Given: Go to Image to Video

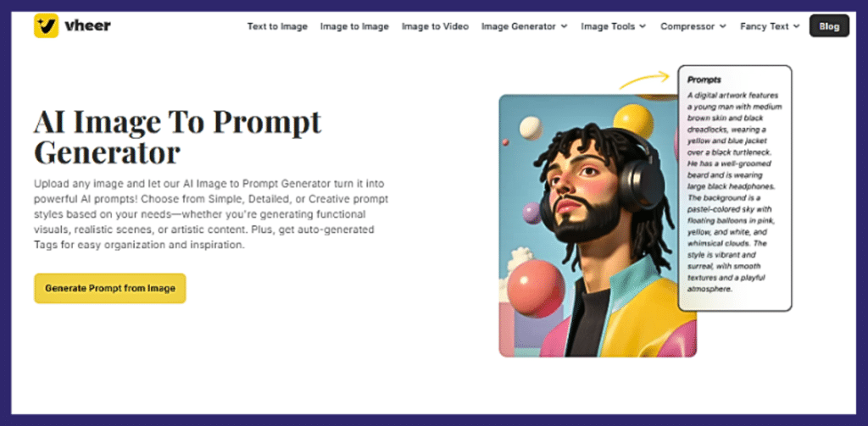Looking at the screenshot, I should (x=435, y=26).
